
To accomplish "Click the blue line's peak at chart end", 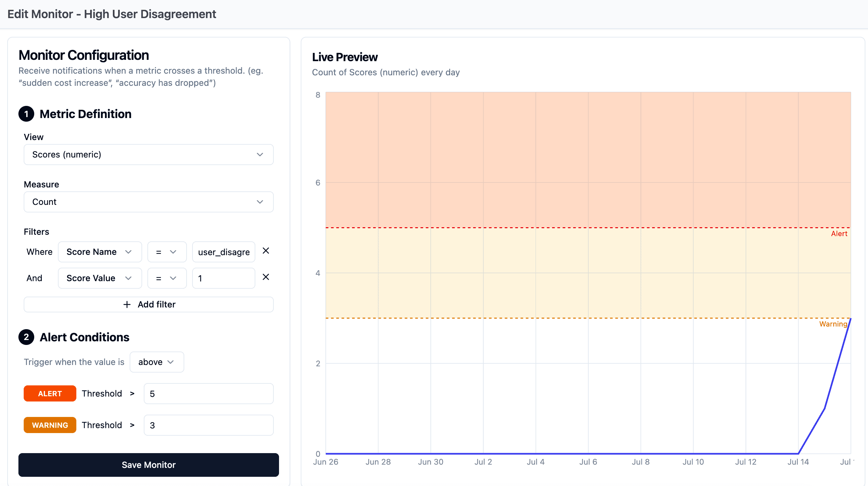I will [850, 319].
